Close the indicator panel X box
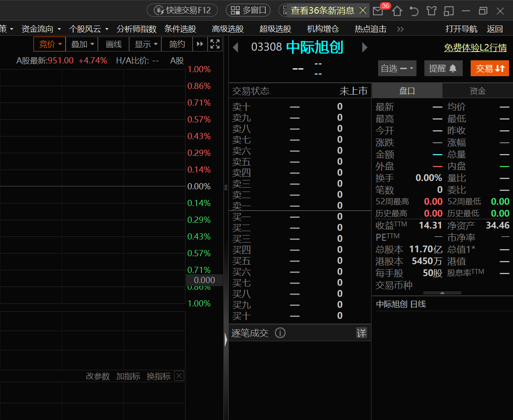 [179, 376]
